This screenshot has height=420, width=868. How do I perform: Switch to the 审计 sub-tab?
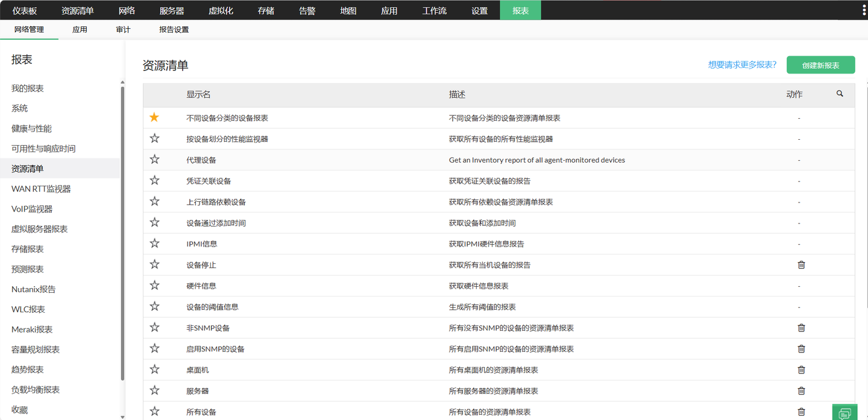click(123, 30)
